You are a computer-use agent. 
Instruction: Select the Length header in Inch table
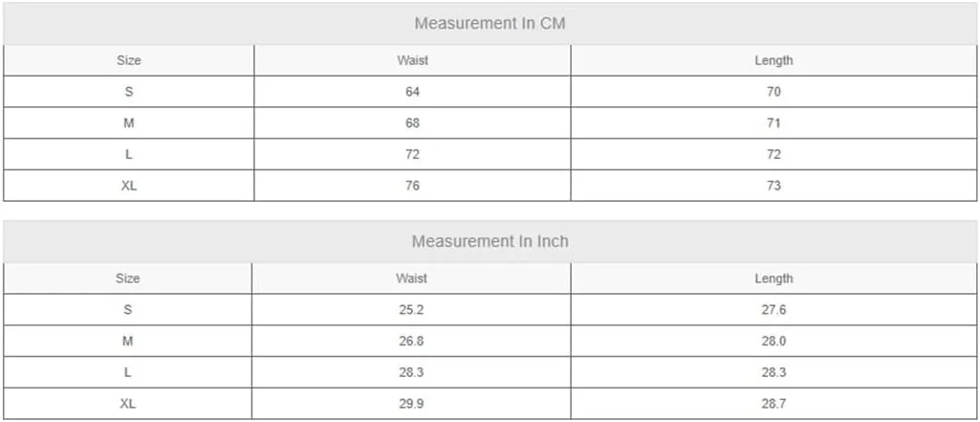pyautogui.click(x=773, y=278)
